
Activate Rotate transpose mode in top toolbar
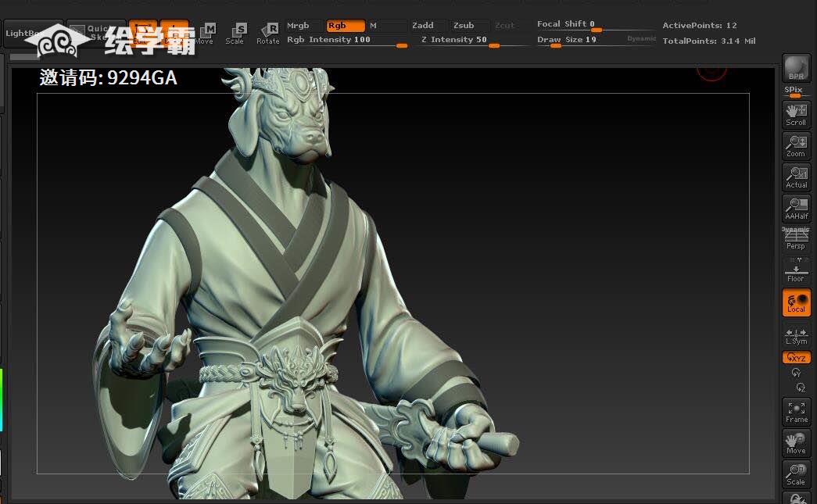coord(268,34)
